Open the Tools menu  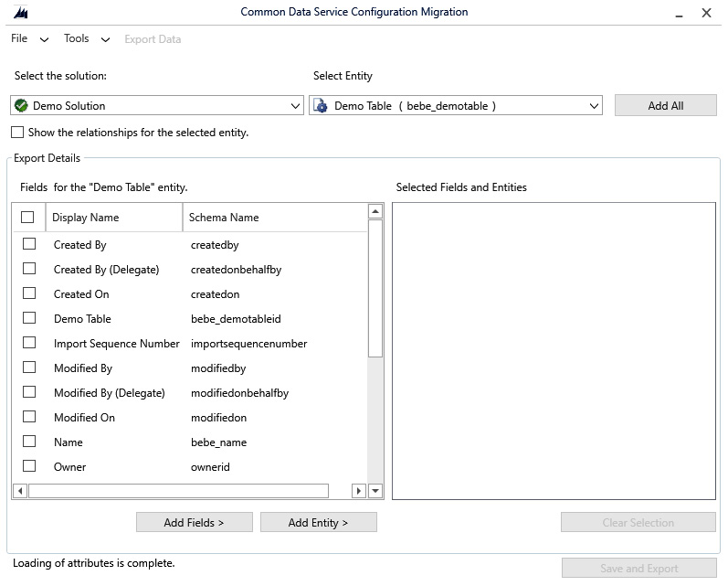click(x=77, y=38)
